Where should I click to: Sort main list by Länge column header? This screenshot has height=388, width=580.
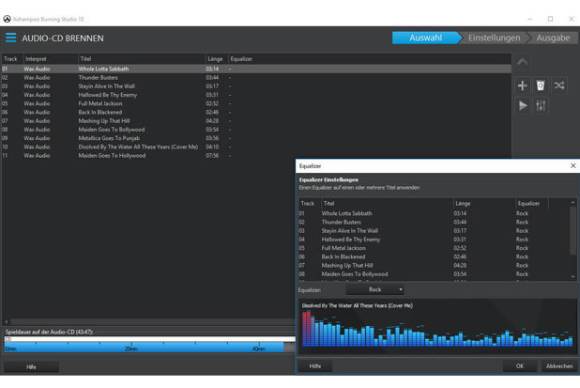[216, 59]
